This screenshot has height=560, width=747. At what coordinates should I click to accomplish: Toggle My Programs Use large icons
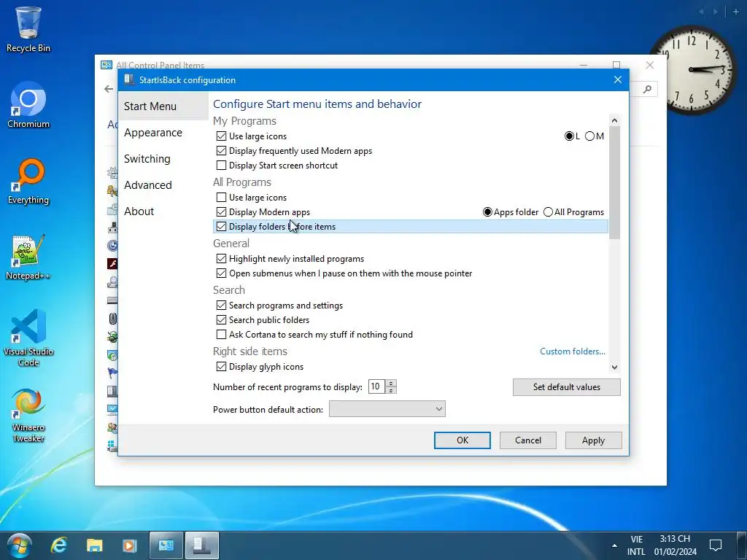click(x=221, y=136)
